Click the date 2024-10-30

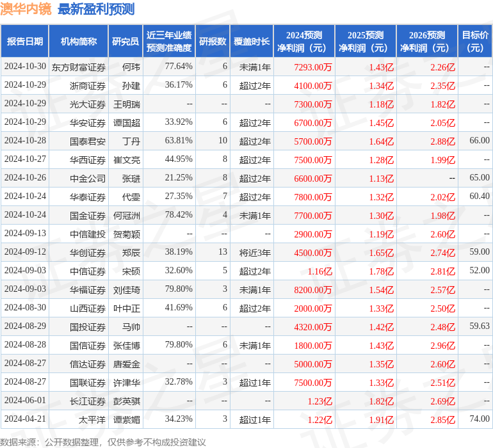coord(25,66)
